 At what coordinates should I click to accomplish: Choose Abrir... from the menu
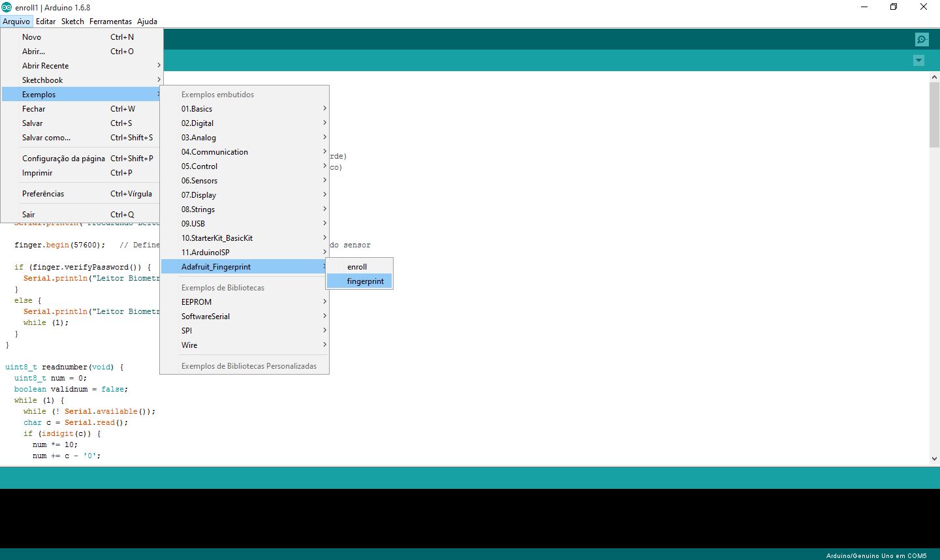pyautogui.click(x=82, y=52)
